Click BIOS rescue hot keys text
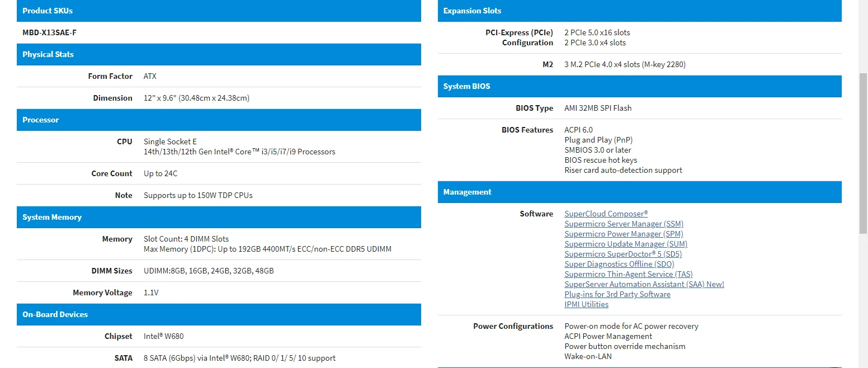 [x=601, y=160]
